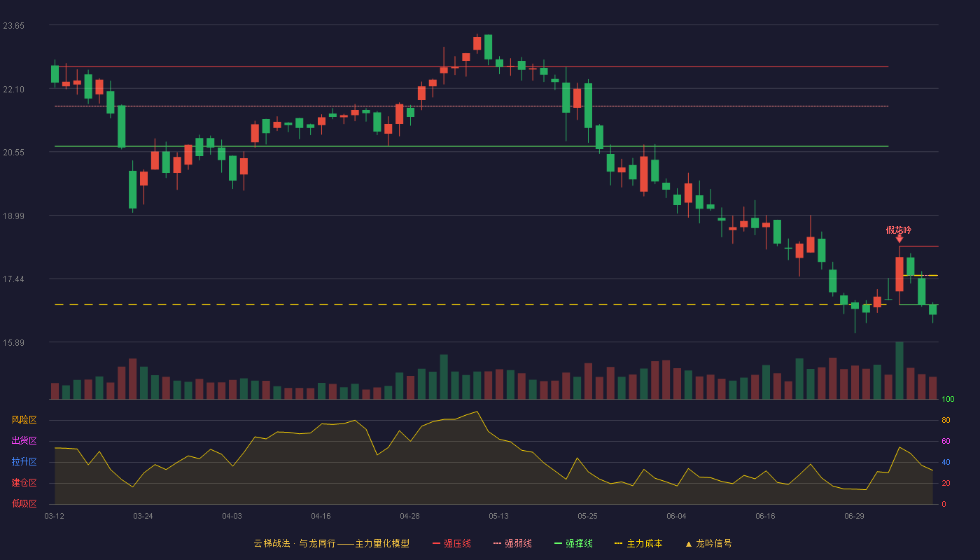Click the tallest green volume bar
The height and width of the screenshot is (560, 980).
click(899, 370)
